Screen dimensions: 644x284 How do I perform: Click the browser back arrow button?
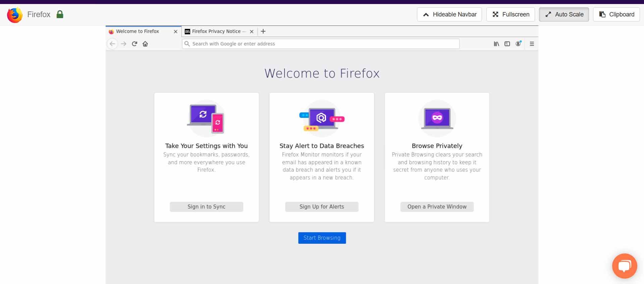112,44
